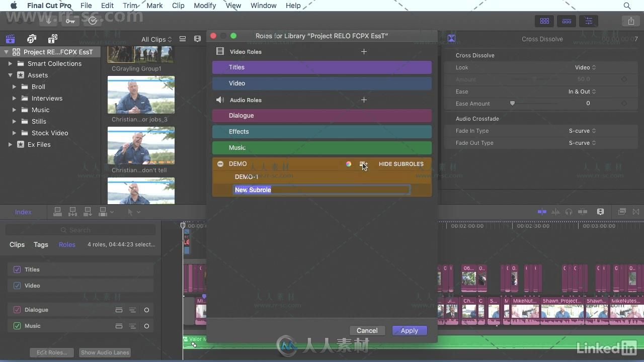The image size is (644, 362).
Task: Expand the Ex Files event triangle
Action: 10,144
